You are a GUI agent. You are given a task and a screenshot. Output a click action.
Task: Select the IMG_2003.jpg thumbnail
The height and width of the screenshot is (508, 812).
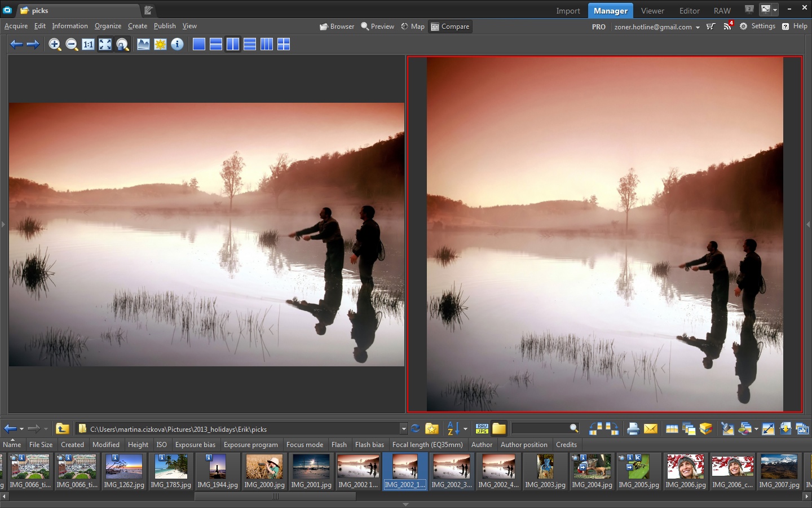(545, 471)
